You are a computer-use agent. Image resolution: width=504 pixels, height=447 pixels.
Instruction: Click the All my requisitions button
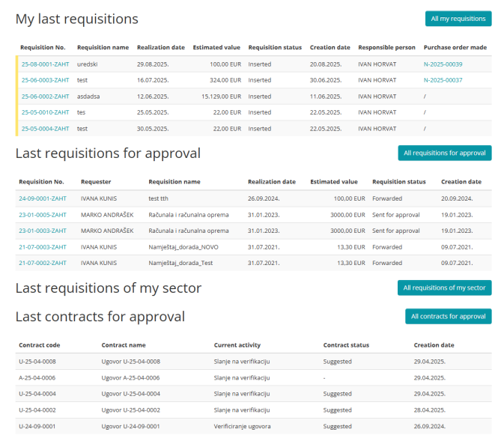[x=458, y=19]
